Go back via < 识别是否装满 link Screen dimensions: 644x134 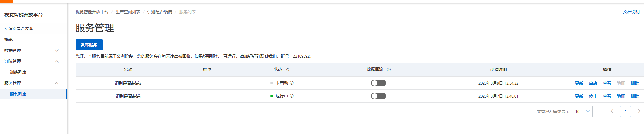point(19,29)
